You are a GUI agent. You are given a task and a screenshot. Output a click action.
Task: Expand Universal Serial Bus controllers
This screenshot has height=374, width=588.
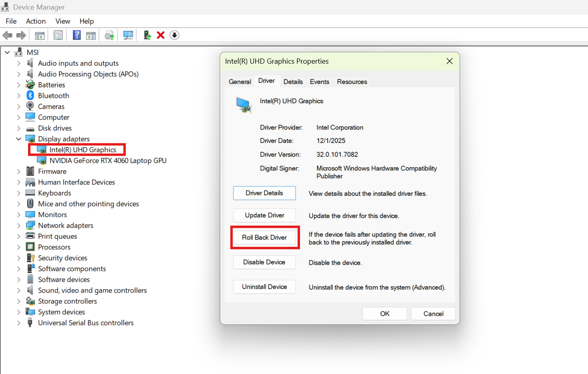click(x=18, y=323)
